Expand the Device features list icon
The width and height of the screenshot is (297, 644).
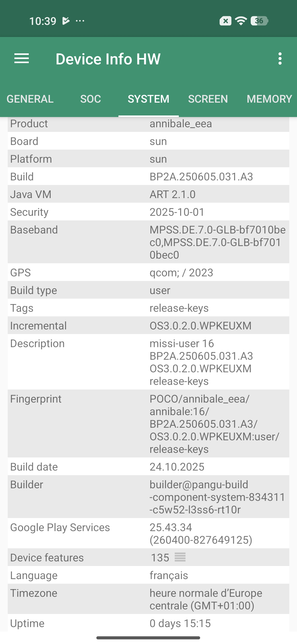pyautogui.click(x=180, y=557)
